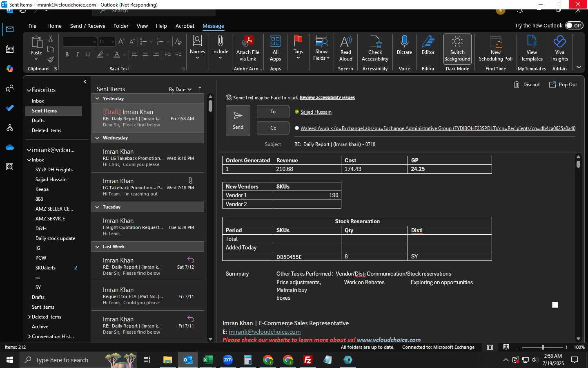Toggle underline formatting
The image size is (588, 368).
coord(88,55)
